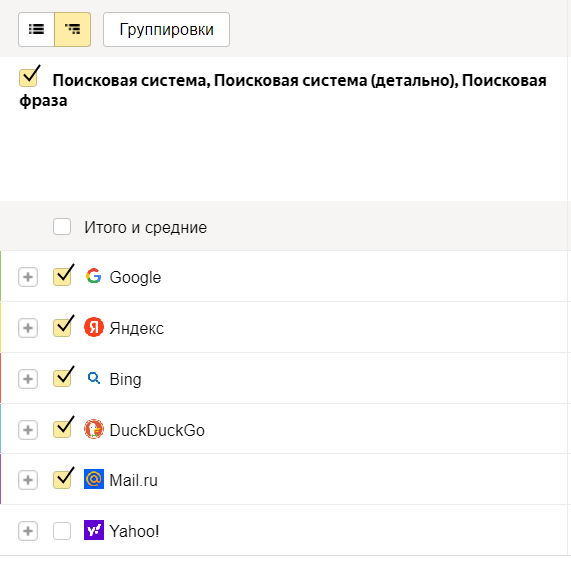Click the Яндекс logo icon

coord(94,327)
